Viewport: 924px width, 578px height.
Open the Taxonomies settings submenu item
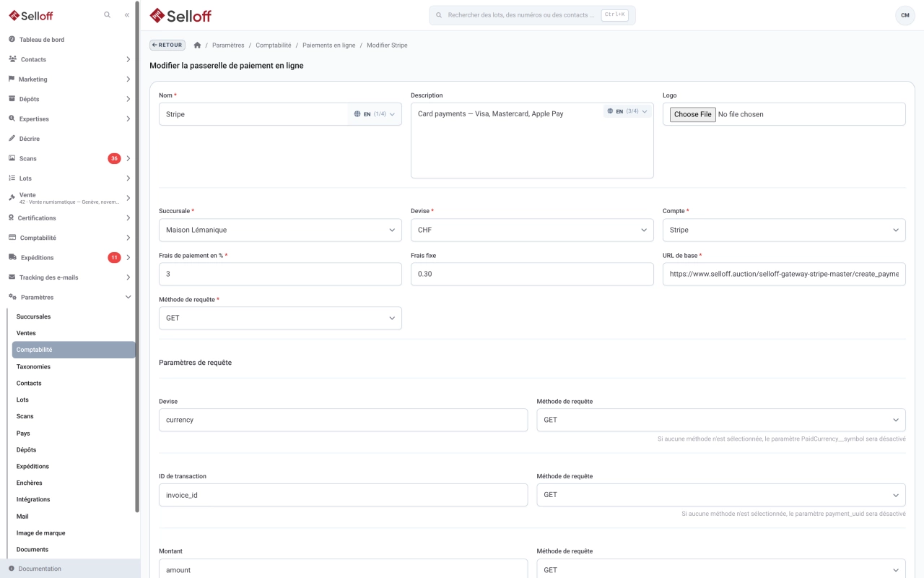(74, 366)
